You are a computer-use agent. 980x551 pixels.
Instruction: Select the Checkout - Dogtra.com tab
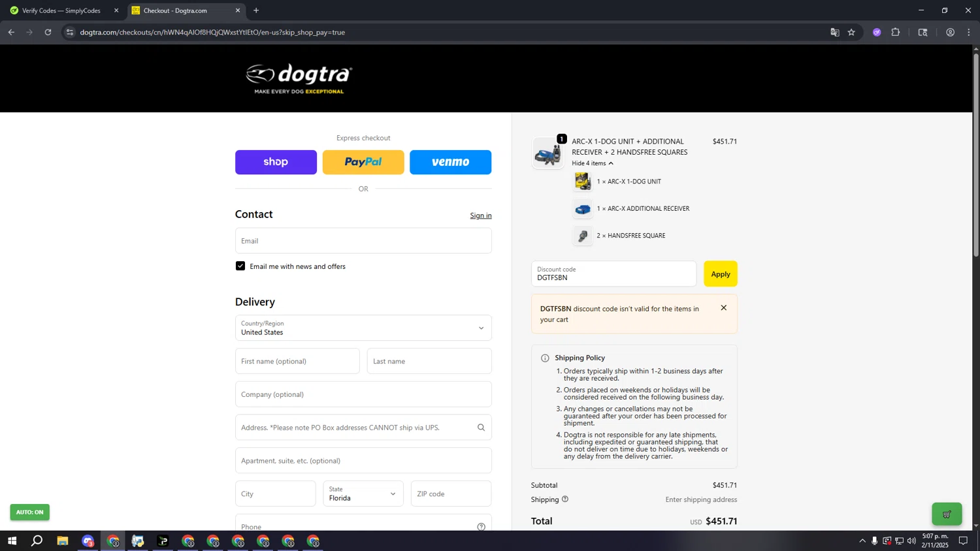(175, 10)
